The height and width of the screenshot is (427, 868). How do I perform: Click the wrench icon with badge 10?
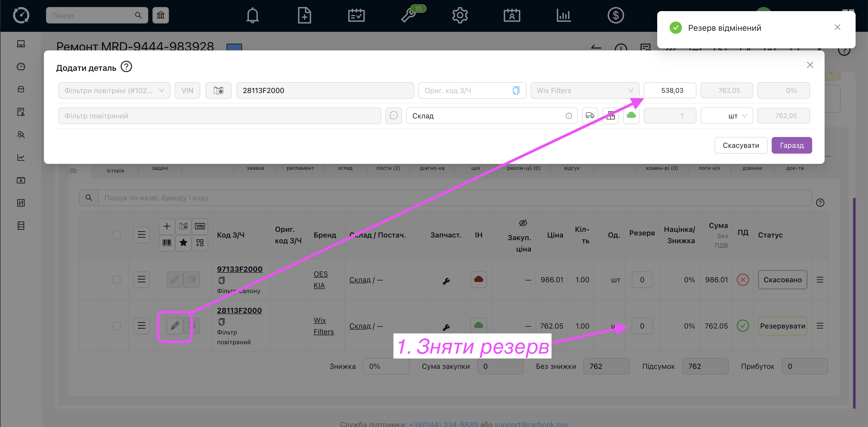click(x=408, y=16)
